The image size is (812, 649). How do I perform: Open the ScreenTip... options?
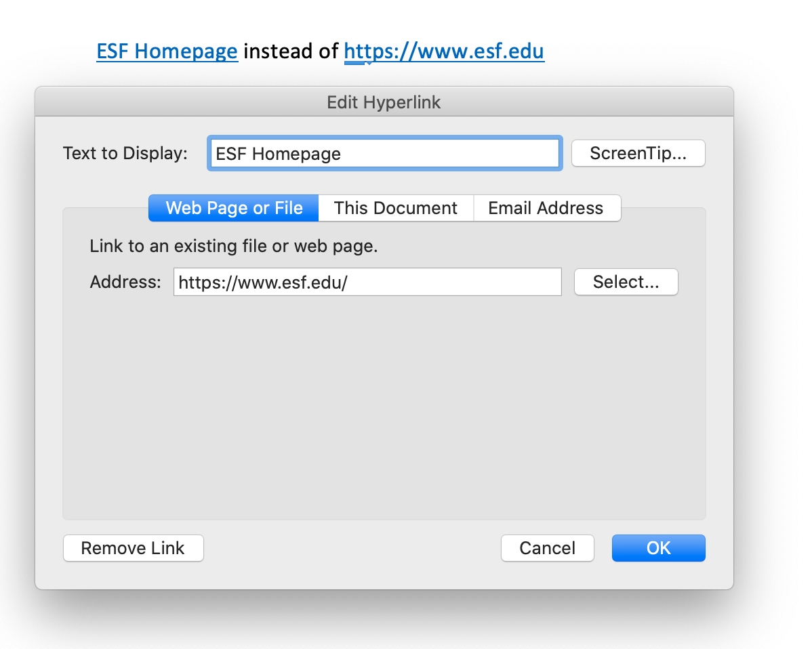(638, 153)
